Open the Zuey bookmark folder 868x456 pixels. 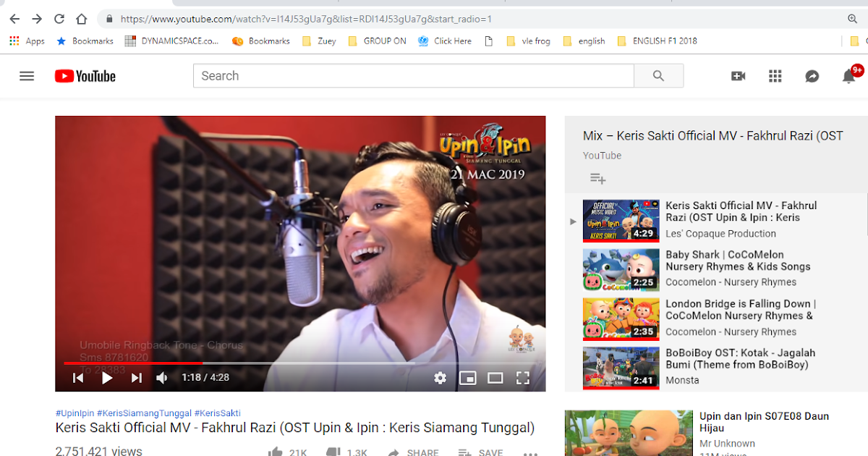(x=319, y=41)
